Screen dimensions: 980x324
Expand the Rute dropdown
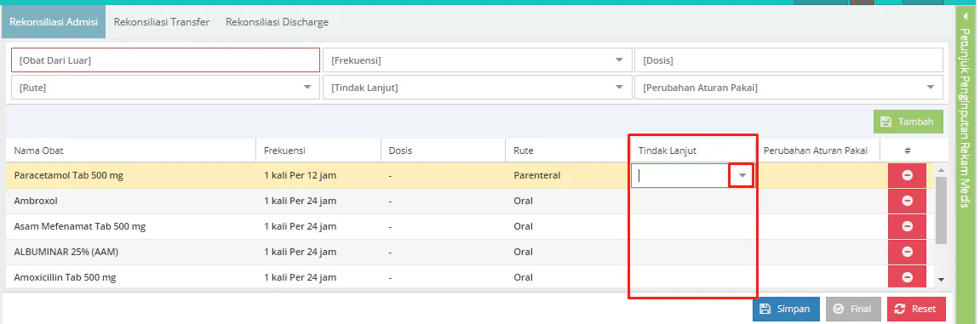tap(307, 88)
